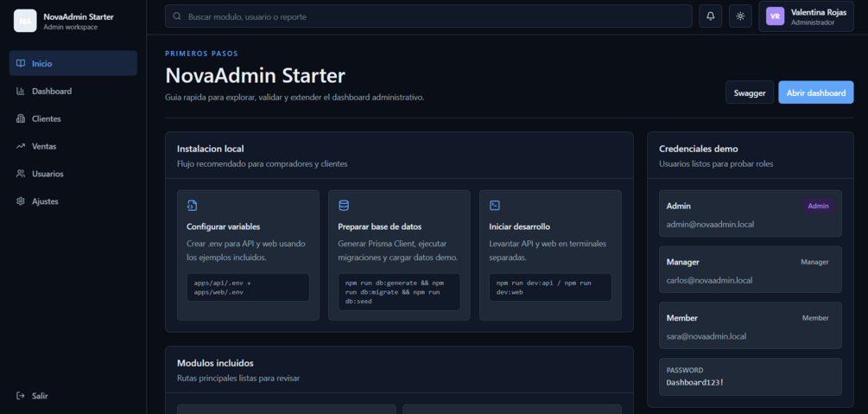Image resolution: width=868 pixels, height=414 pixels.
Task: Click the Configurar variables file icon
Action: 192,206
